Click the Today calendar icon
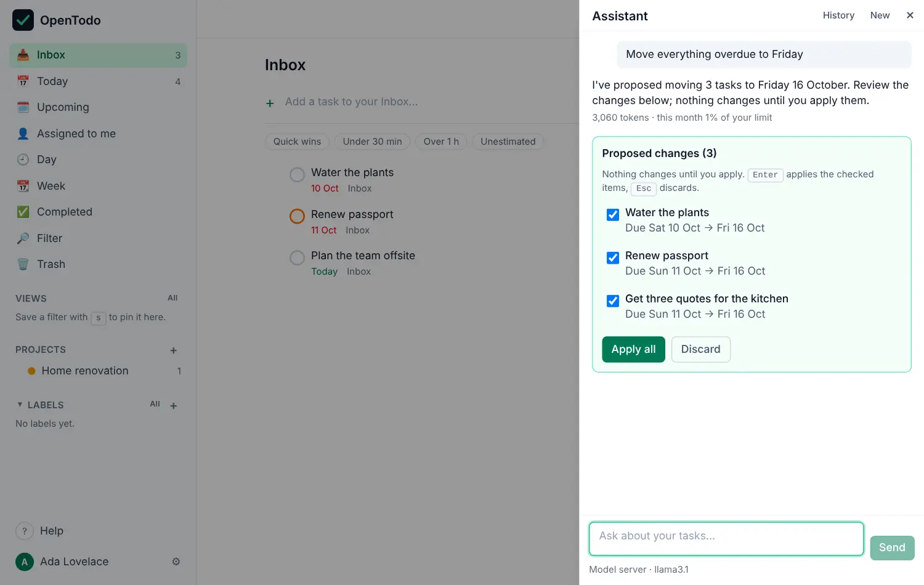This screenshot has height=585, width=924. coord(23,81)
